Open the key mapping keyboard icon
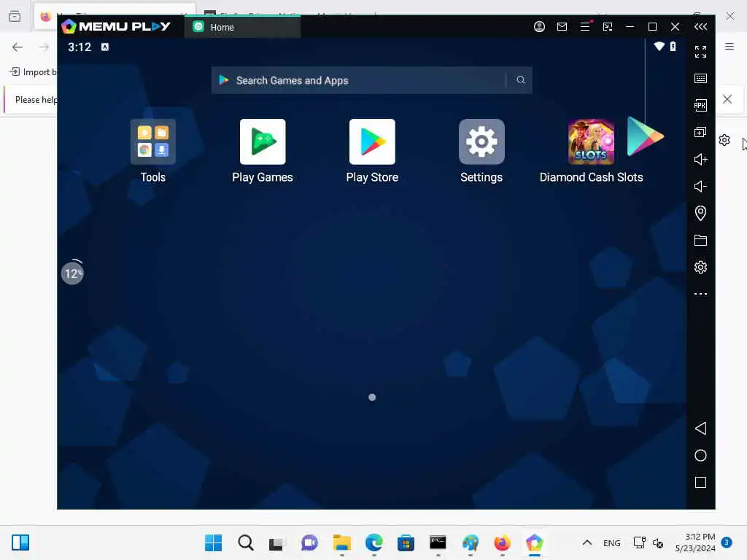 (700, 78)
